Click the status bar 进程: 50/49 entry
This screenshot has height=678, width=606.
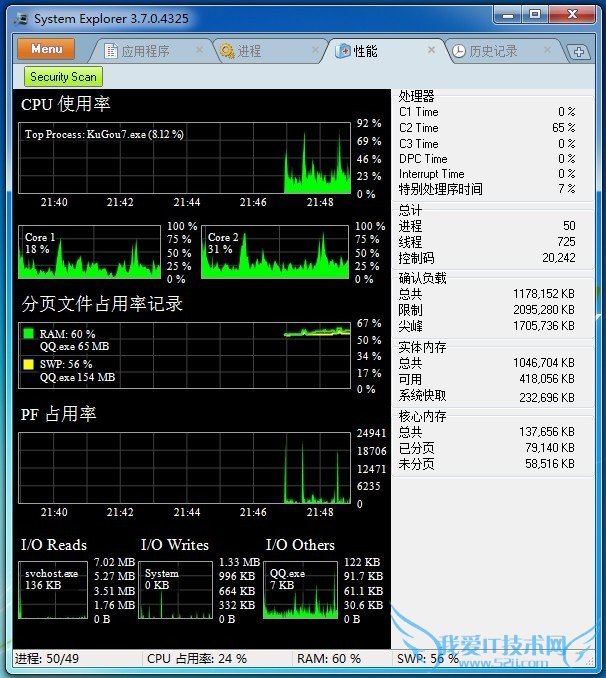tap(47, 659)
